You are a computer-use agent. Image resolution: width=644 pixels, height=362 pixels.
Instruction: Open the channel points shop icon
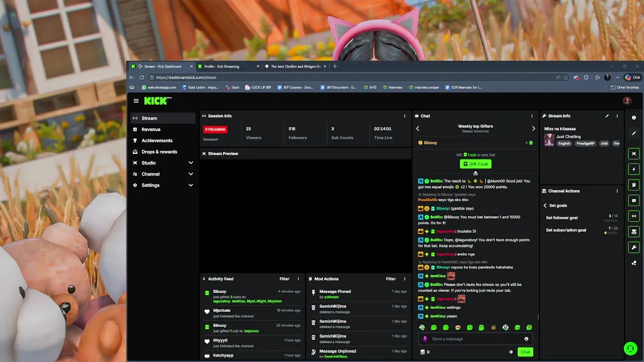(x=423, y=352)
